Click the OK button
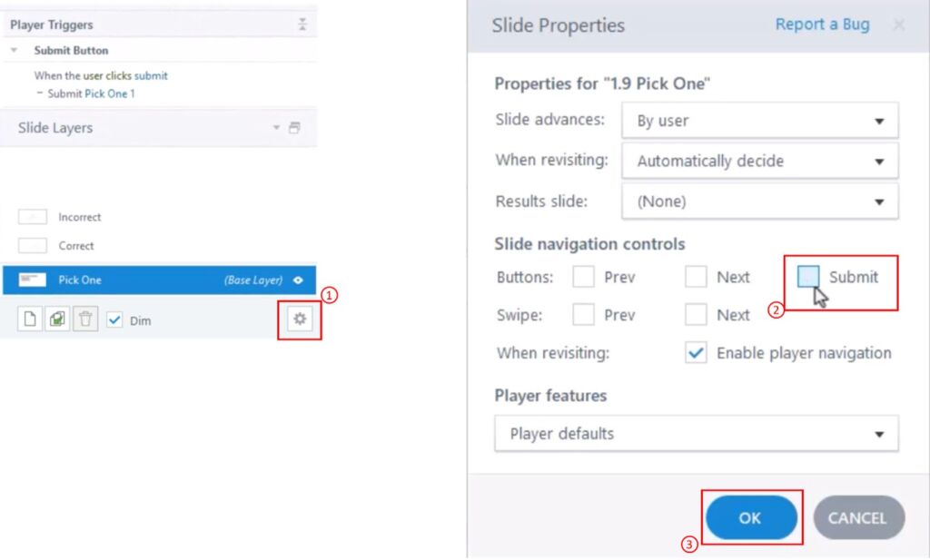The width and height of the screenshot is (930, 560). pyautogui.click(x=750, y=518)
